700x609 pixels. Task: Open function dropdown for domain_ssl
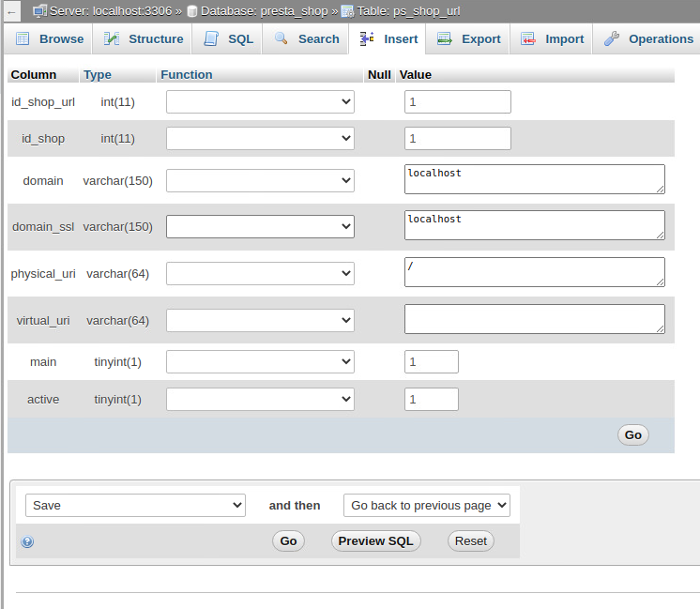click(x=260, y=226)
